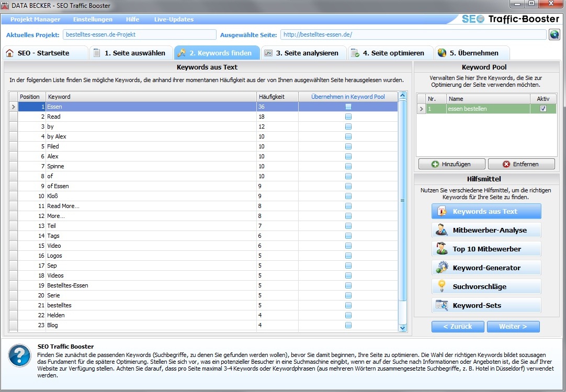566x392 pixels.
Task: Switch to the 1. Seite auswählen tab
Action: tap(132, 53)
